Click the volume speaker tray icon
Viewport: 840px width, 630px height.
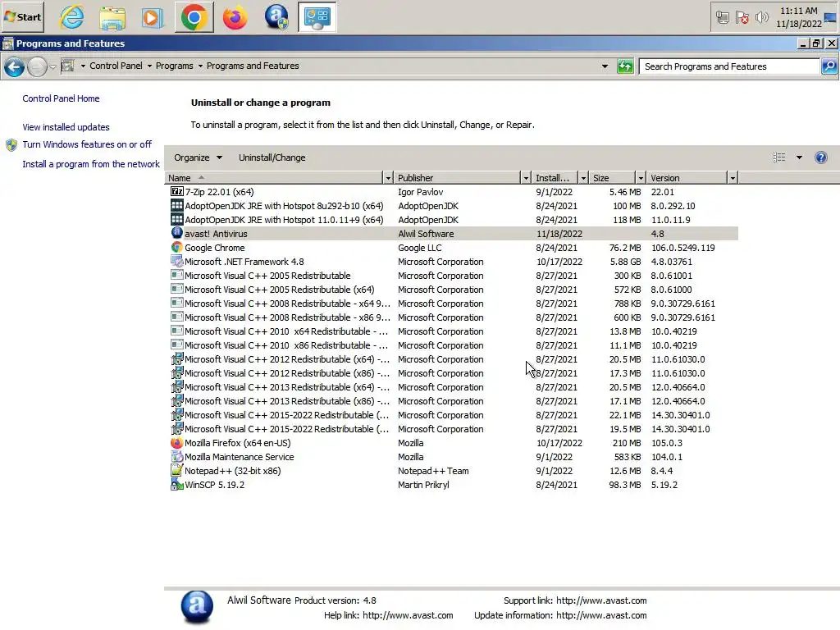tap(761, 18)
